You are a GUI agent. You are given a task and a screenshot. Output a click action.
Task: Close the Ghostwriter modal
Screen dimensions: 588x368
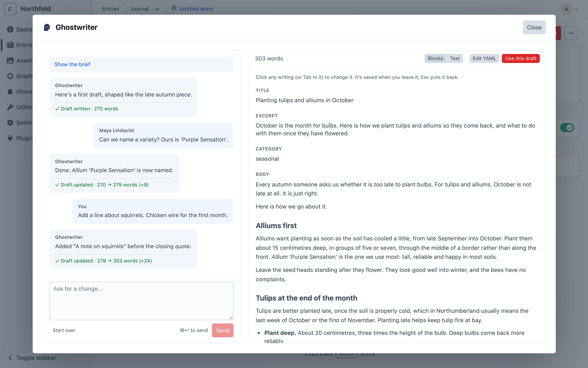coord(534,28)
